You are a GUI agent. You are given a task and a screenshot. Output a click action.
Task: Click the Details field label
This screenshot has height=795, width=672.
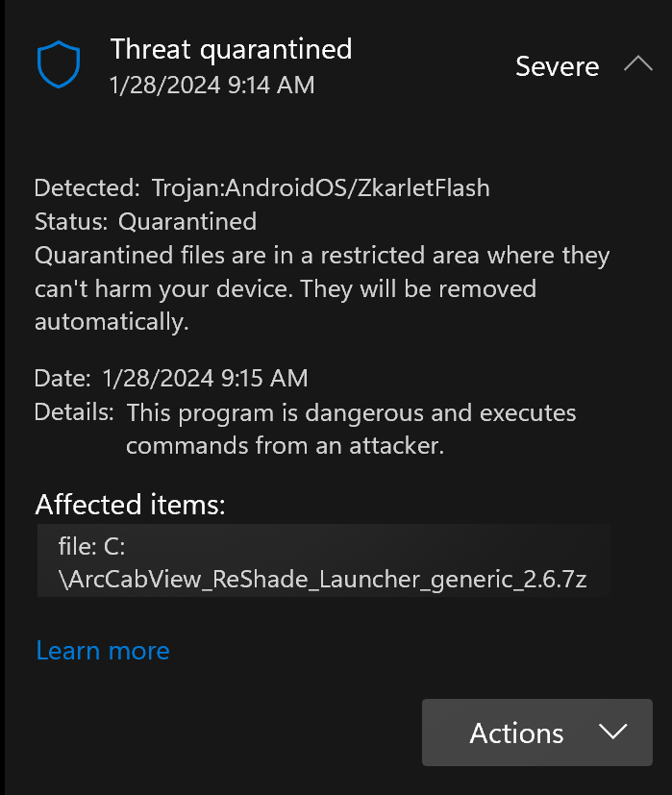(x=74, y=412)
